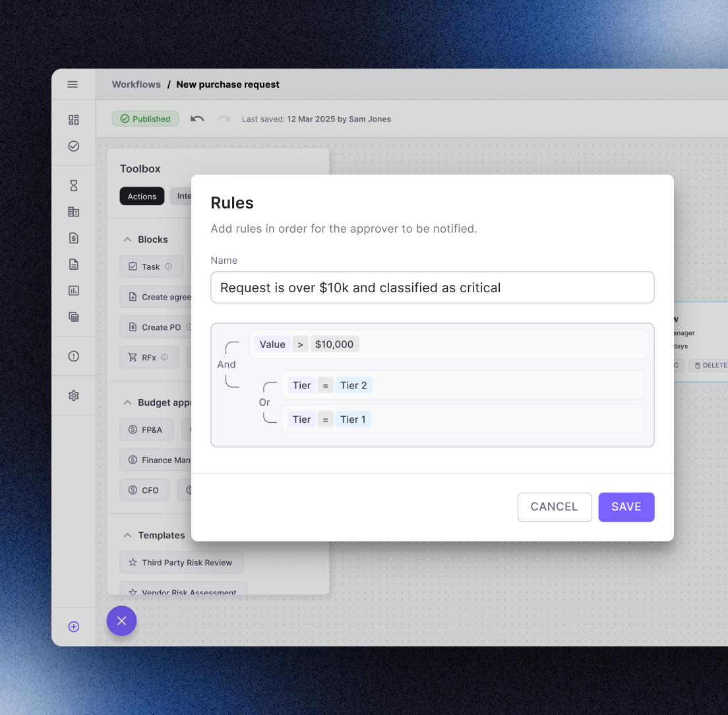Open the hamburger menu in the sidebar

click(73, 84)
